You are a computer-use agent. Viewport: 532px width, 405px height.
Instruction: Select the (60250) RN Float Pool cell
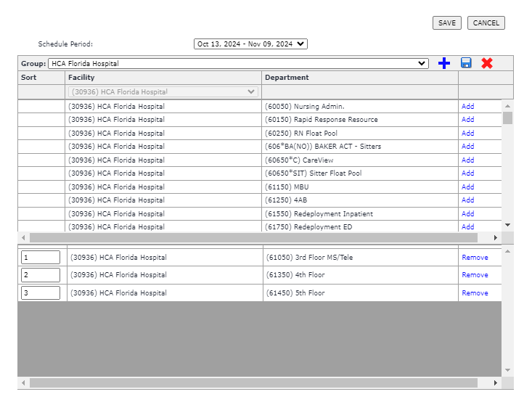click(360, 133)
